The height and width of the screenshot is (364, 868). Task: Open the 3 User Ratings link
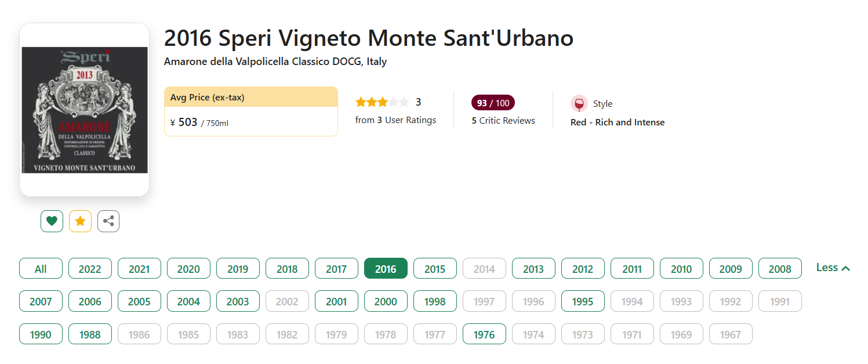tap(395, 120)
